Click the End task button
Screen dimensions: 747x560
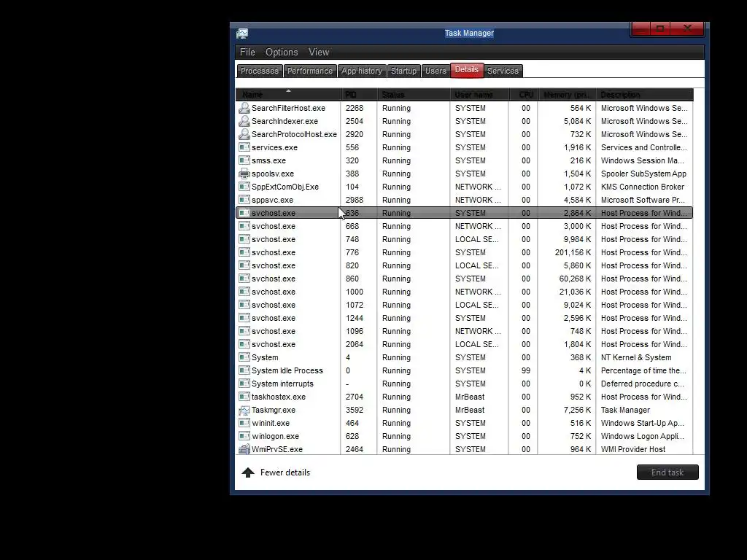click(667, 472)
